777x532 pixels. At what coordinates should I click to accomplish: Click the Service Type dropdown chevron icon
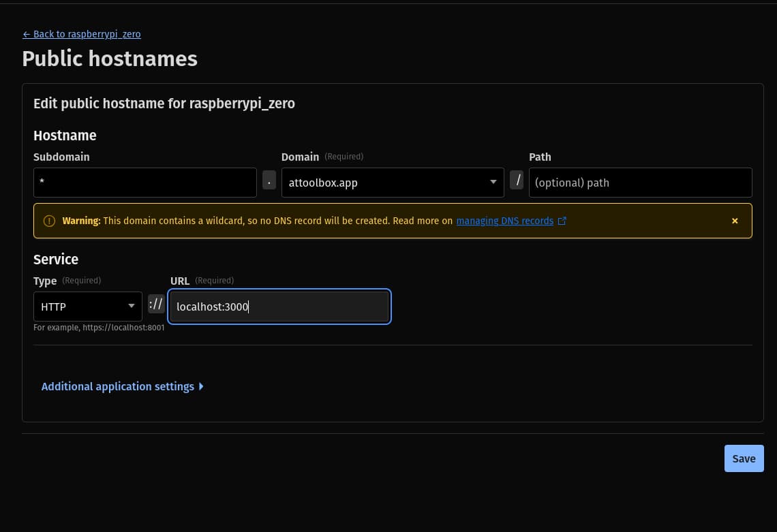(132, 307)
